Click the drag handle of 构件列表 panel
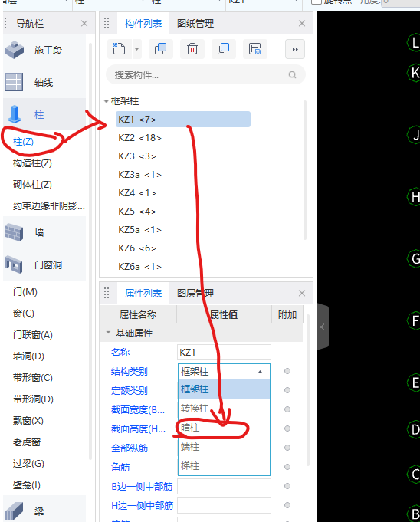 [x=107, y=23]
